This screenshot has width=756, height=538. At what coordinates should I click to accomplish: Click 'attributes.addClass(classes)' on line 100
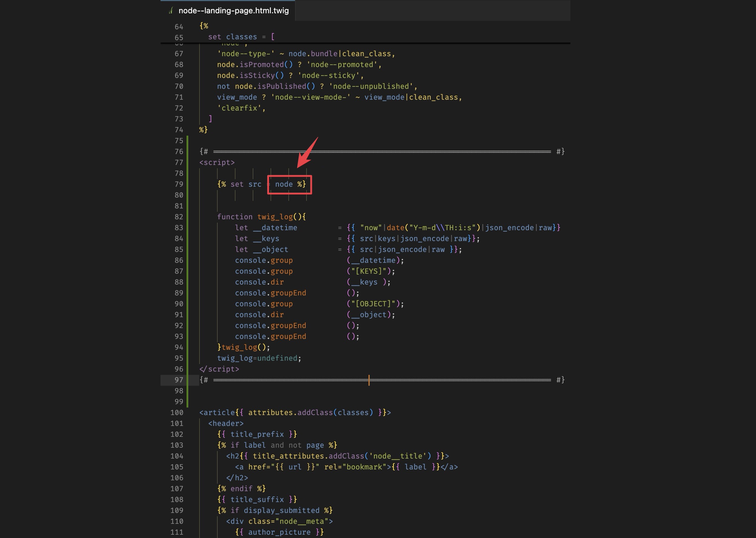point(310,412)
